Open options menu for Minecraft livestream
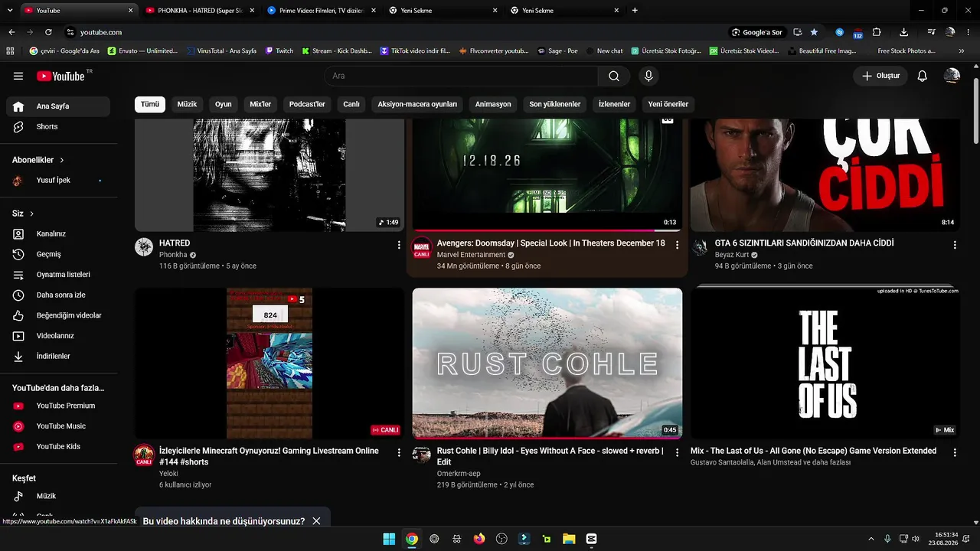Viewport: 980px width, 551px height. pyautogui.click(x=399, y=453)
